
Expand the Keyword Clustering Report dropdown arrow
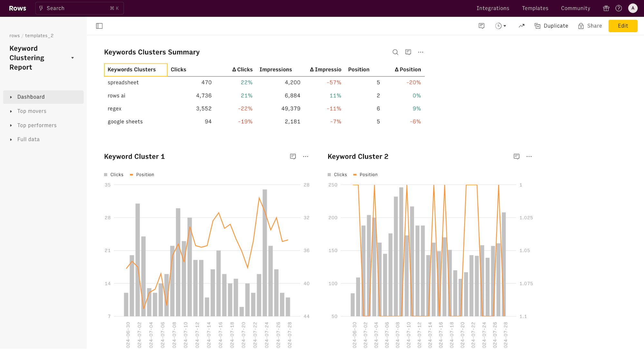tap(72, 58)
